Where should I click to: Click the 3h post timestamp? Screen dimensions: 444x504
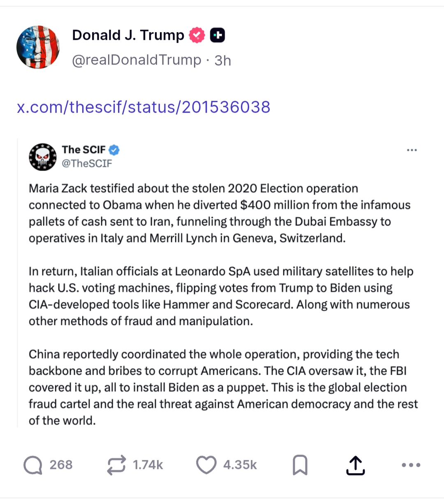pyautogui.click(x=223, y=61)
